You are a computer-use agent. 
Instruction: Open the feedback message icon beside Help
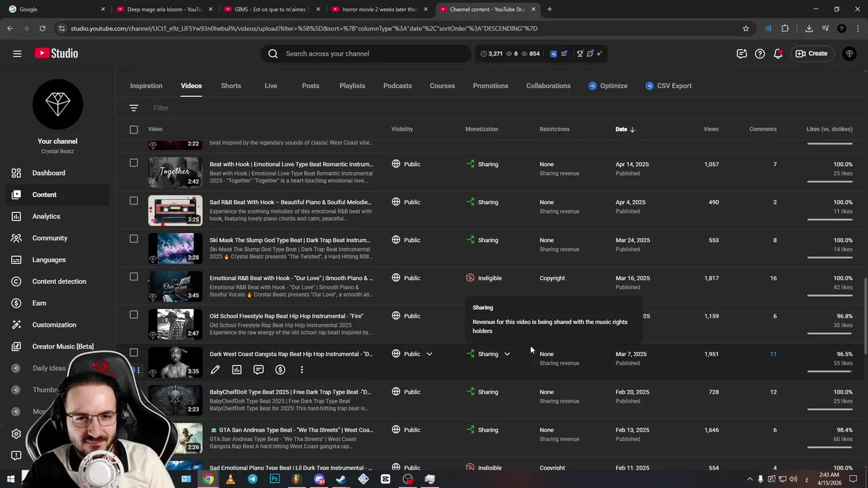(742, 54)
